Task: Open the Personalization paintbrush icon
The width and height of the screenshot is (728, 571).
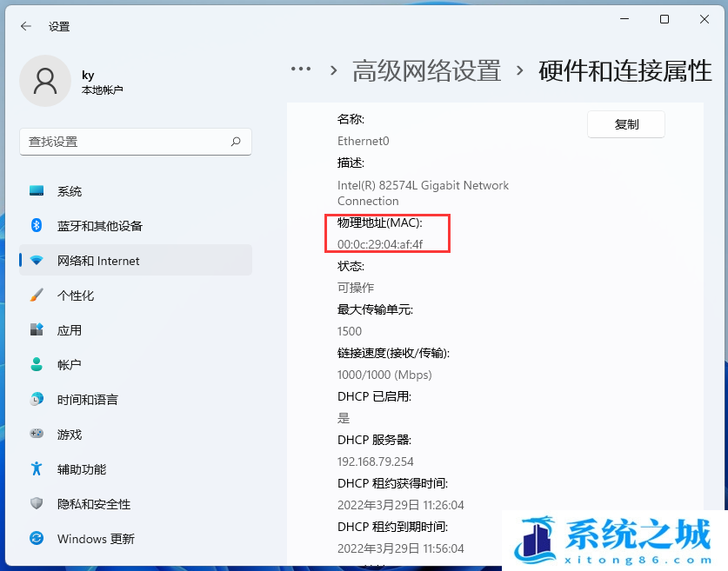Action: pyautogui.click(x=37, y=295)
